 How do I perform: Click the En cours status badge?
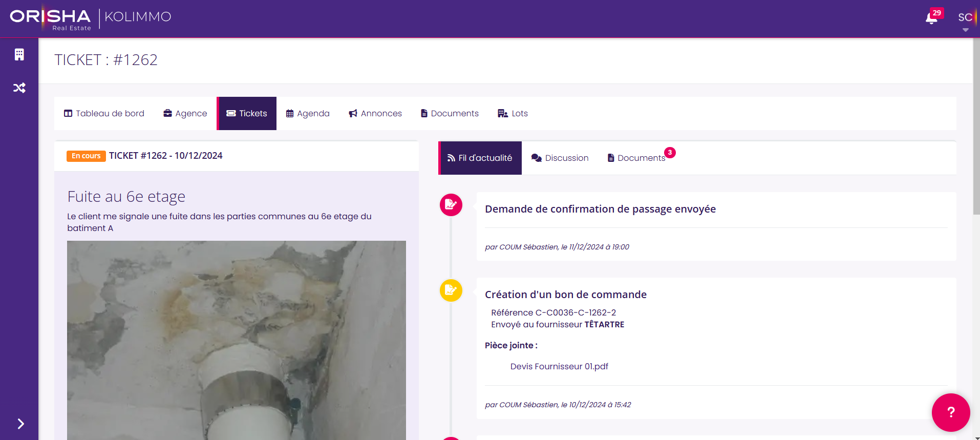pos(86,156)
